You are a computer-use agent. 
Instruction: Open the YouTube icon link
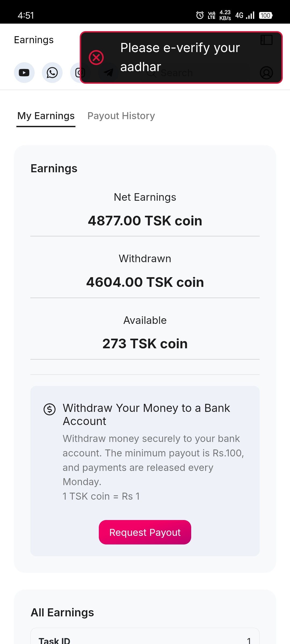[24, 73]
